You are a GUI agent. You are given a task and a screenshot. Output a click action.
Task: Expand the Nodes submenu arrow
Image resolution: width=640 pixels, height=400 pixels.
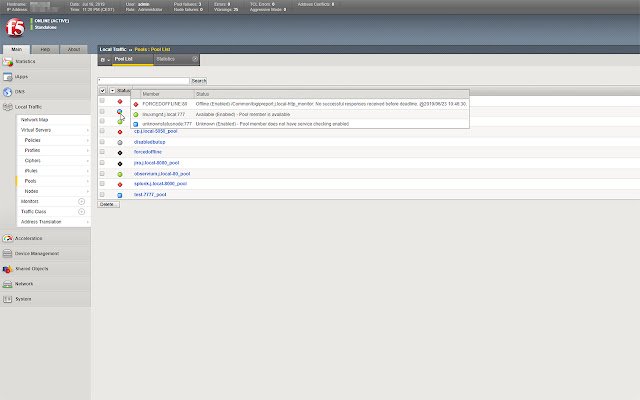click(x=87, y=191)
